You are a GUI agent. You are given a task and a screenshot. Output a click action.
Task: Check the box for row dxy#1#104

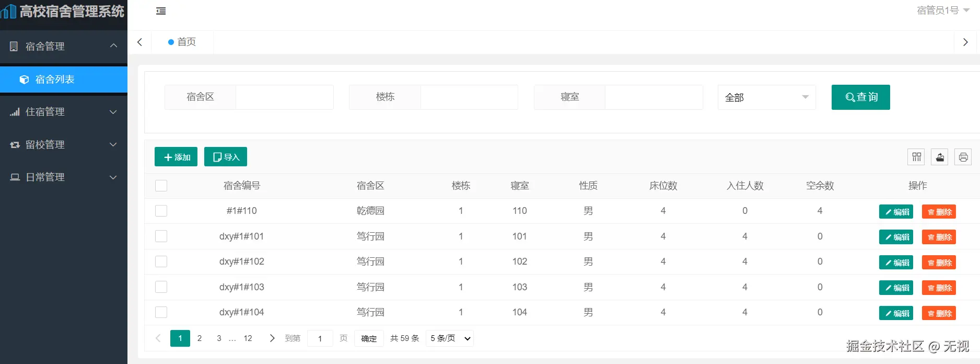[161, 312]
